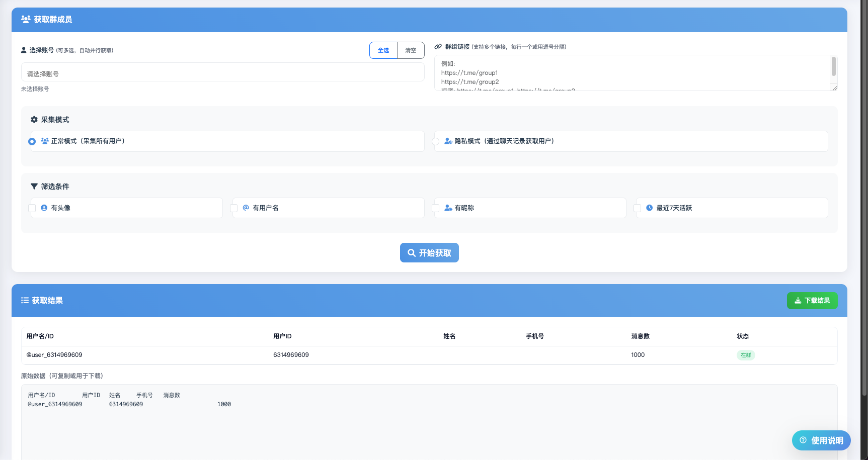Select the 隐私模式 radio option
Image resolution: width=868 pixels, height=460 pixels.
[436, 141]
